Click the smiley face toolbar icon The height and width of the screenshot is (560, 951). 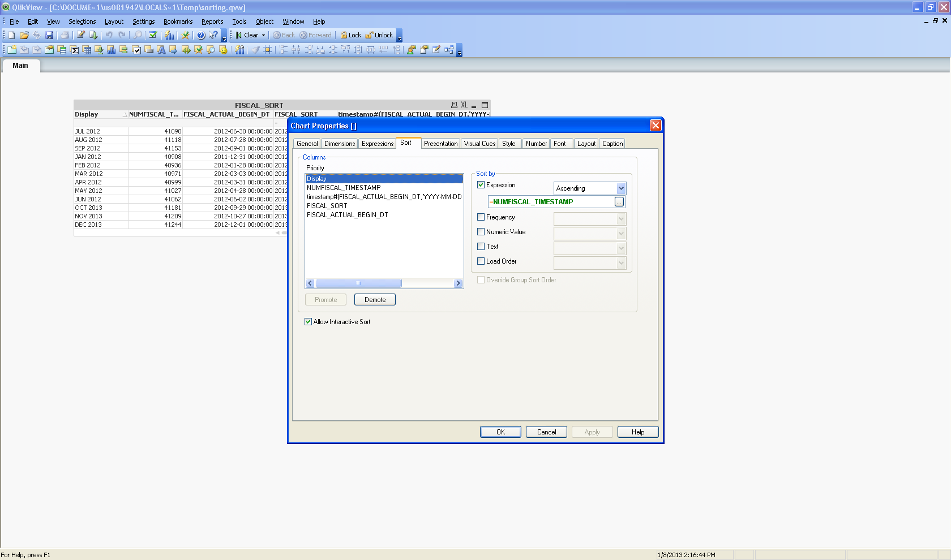click(x=224, y=50)
